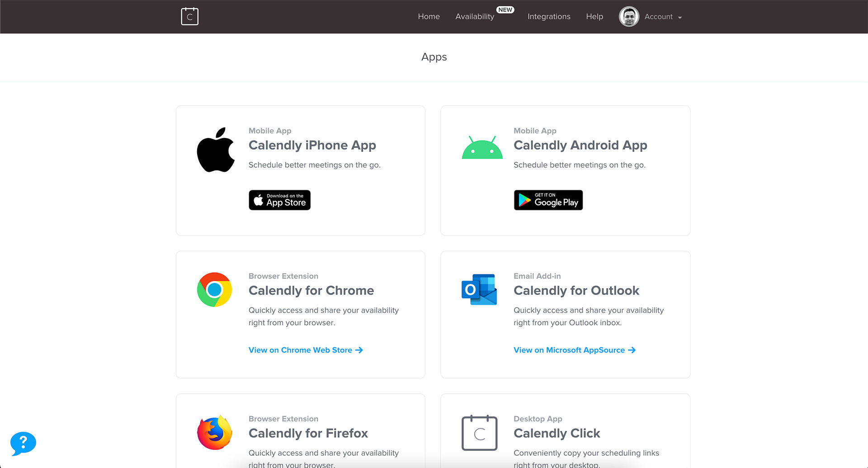Viewport: 868px width, 468px height.
Task: Click the iPhone App tagline text
Action: [x=315, y=165]
